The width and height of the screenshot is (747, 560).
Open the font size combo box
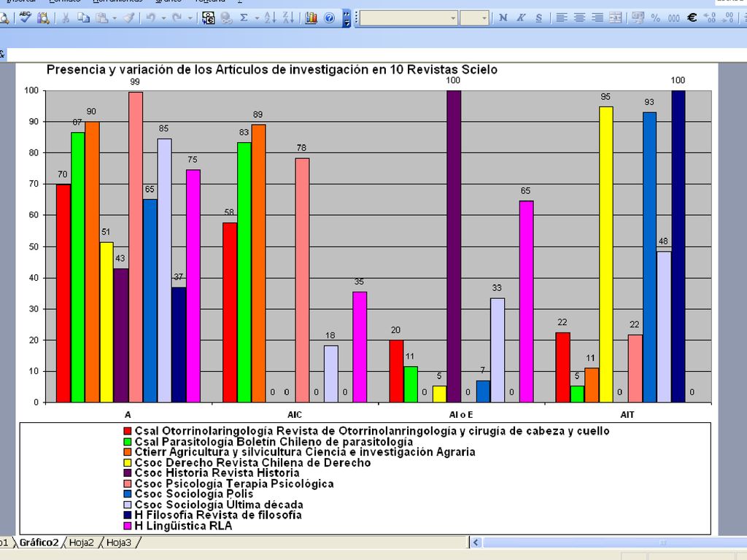tap(474, 18)
